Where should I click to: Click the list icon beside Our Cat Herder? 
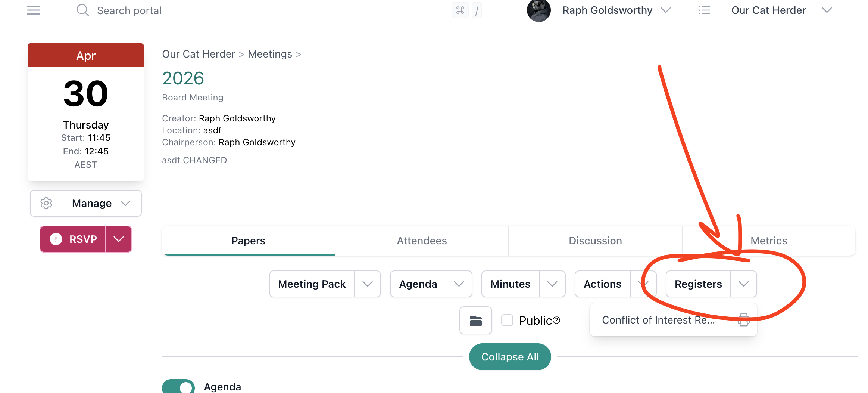(705, 10)
